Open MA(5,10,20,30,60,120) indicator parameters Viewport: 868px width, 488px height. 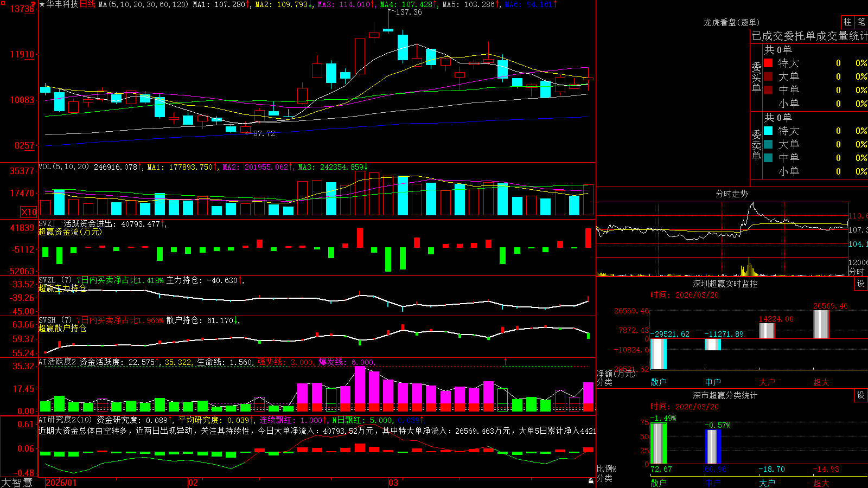pyautogui.click(x=143, y=4)
